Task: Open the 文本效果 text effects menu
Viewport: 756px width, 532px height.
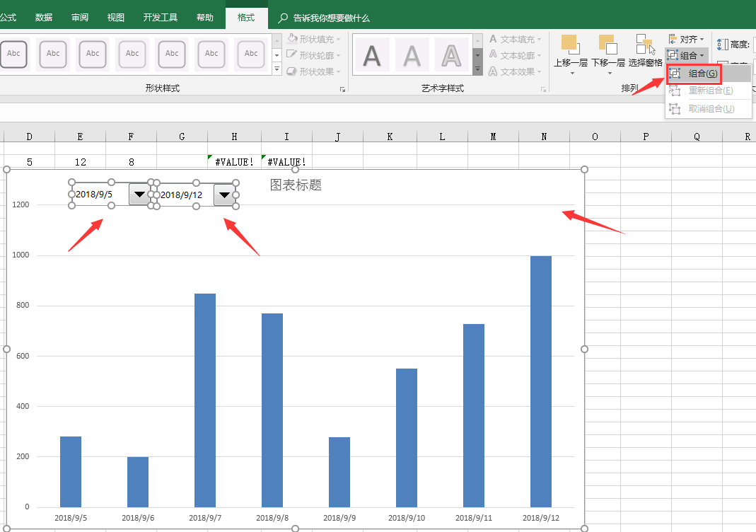Action: click(515, 71)
